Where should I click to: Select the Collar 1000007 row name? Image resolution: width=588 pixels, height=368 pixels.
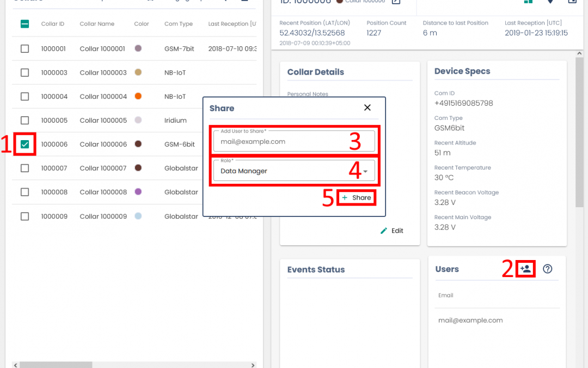103,168
